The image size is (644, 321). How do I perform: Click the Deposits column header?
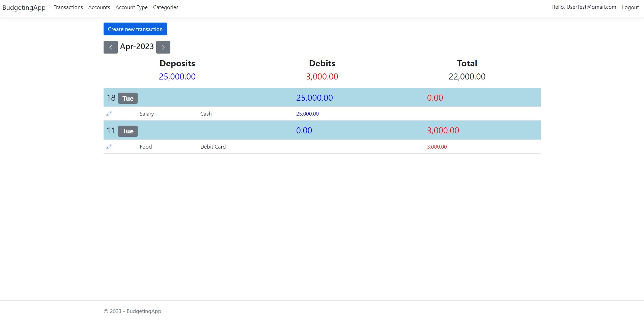(x=177, y=63)
